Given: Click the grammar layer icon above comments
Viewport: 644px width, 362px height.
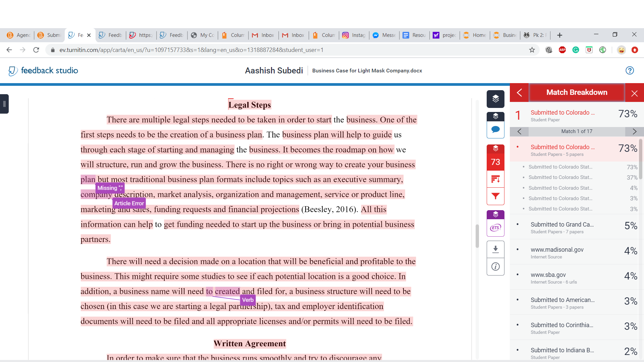Looking at the screenshot, I should 495,116.
